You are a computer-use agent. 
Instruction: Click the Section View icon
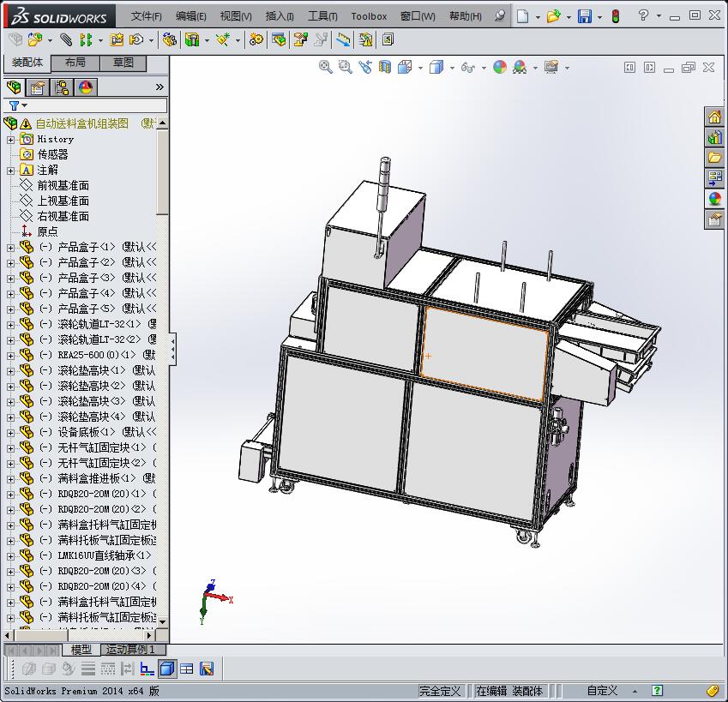pos(385,67)
